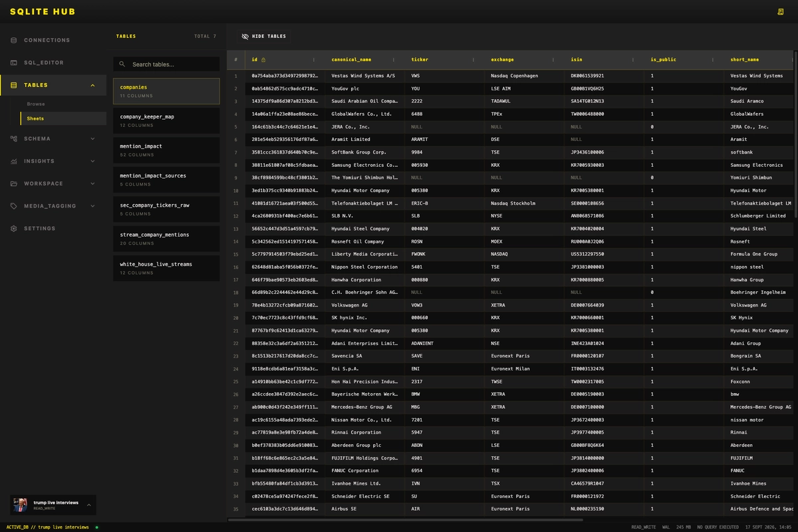This screenshot has height=532, width=798.
Task: Click the Rosneft Oil Company cell
Action: pos(364,241)
